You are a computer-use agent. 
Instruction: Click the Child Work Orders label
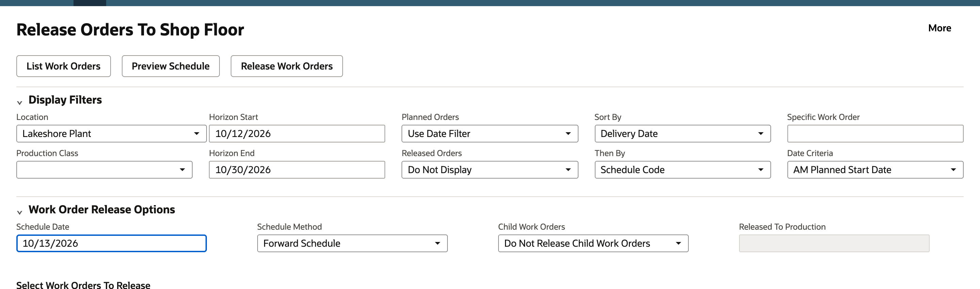tap(532, 227)
